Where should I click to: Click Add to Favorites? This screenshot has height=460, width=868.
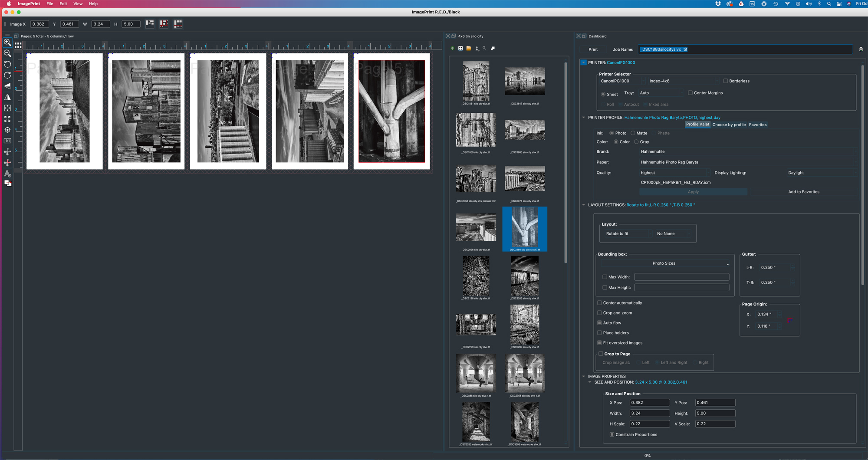(803, 192)
